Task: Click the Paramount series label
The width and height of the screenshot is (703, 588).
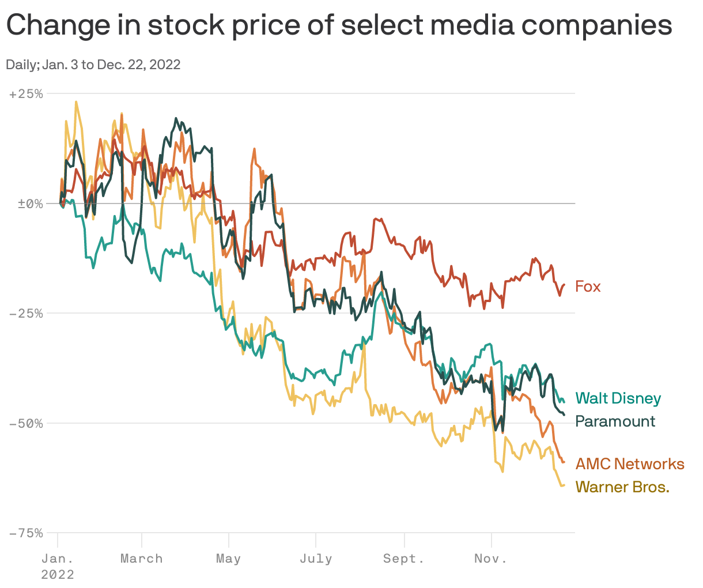Action: (x=615, y=421)
